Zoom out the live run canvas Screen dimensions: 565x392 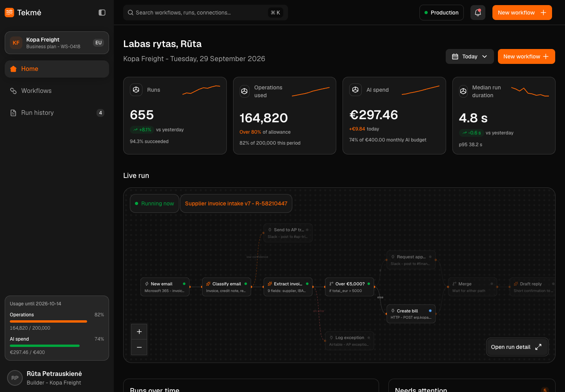click(139, 347)
